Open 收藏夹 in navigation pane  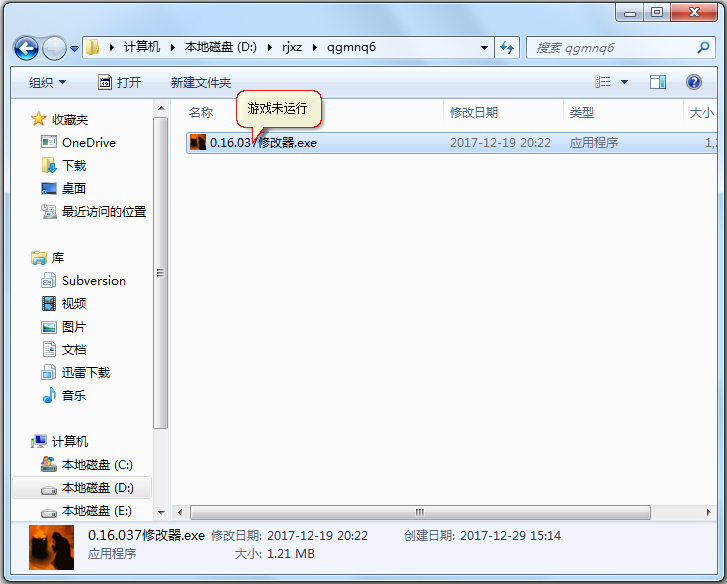pyautogui.click(x=70, y=120)
